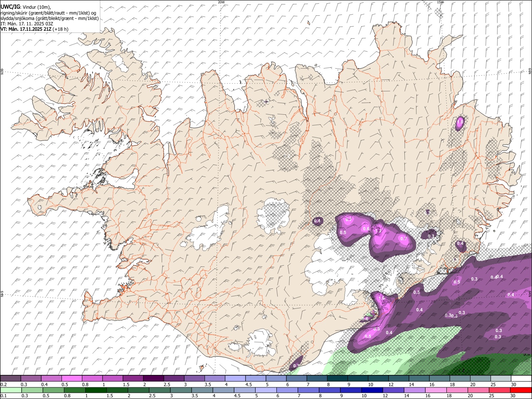Click the 20W longitude label
532x399 pixels.
tap(221, 2)
